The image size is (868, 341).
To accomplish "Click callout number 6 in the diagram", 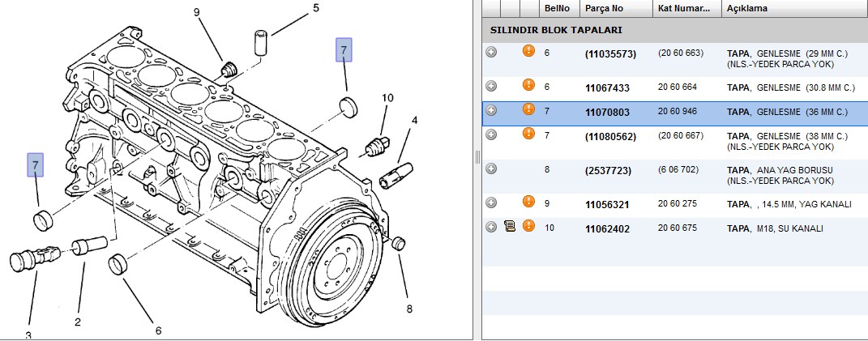I will pyautogui.click(x=158, y=330).
